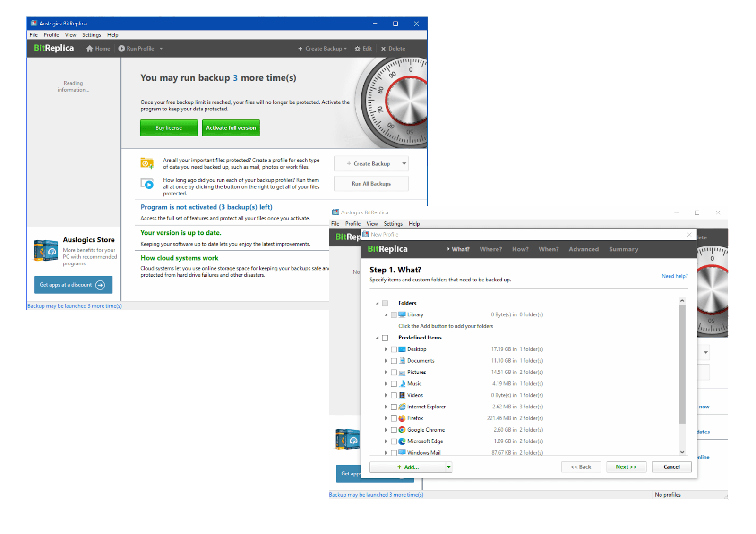
Task: Click the run-all-backups folder play icon
Action: click(147, 183)
